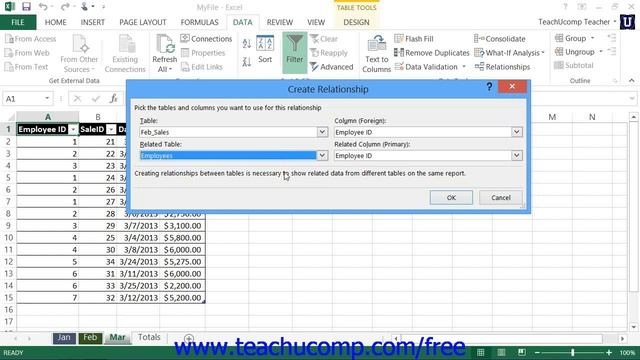Run Flash Fill
The image size is (640, 360).
[414, 39]
